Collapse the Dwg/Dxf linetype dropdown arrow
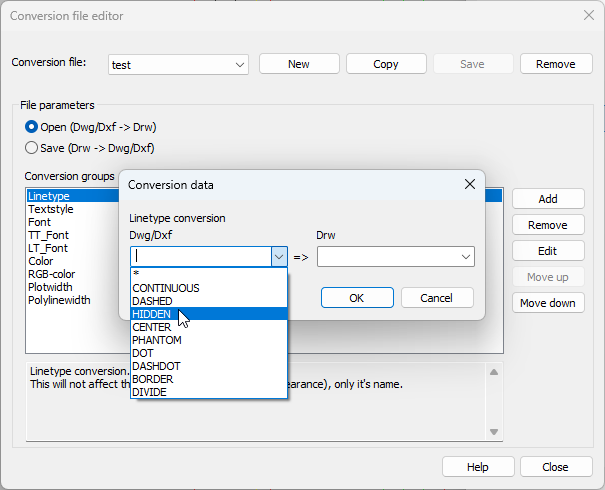Screen dimensions: 605x490 [279, 257]
